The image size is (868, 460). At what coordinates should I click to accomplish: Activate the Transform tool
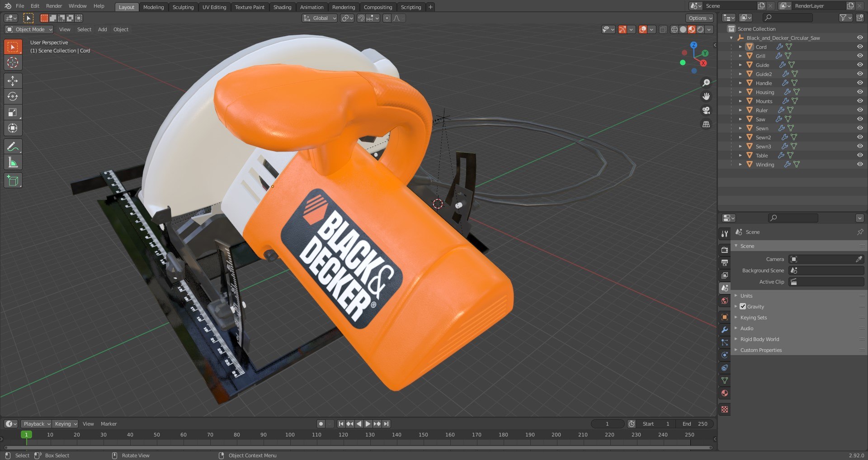click(13, 128)
